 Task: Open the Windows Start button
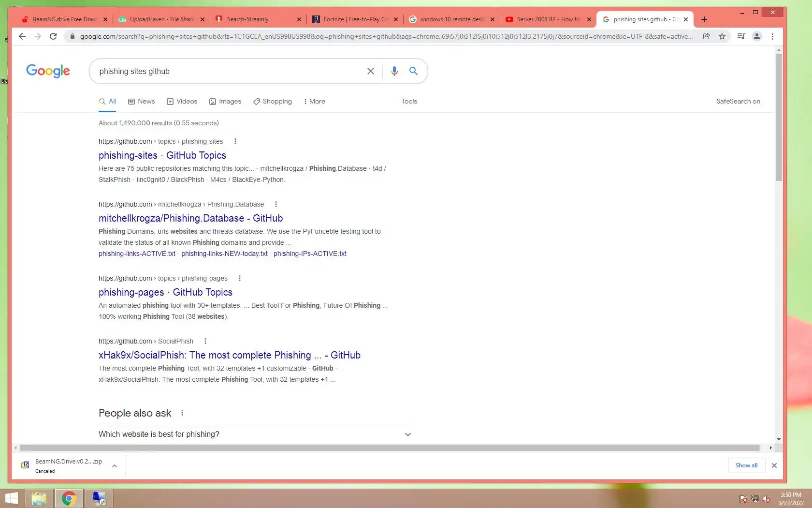click(x=11, y=498)
